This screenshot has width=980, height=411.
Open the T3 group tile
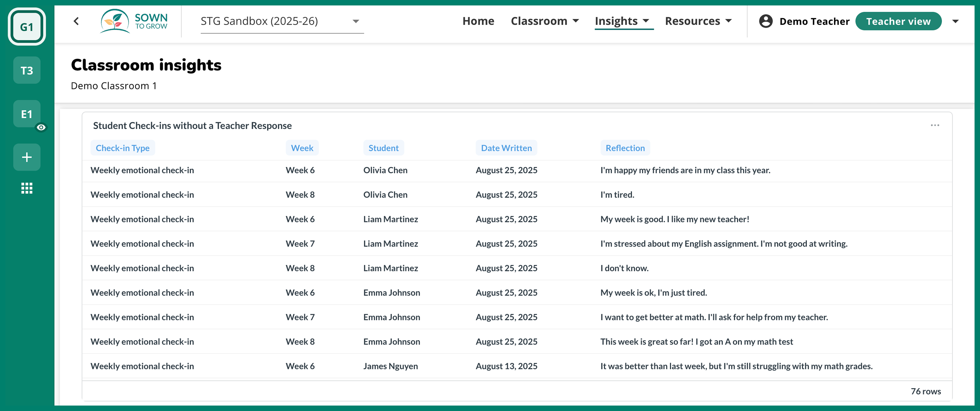pos(26,70)
